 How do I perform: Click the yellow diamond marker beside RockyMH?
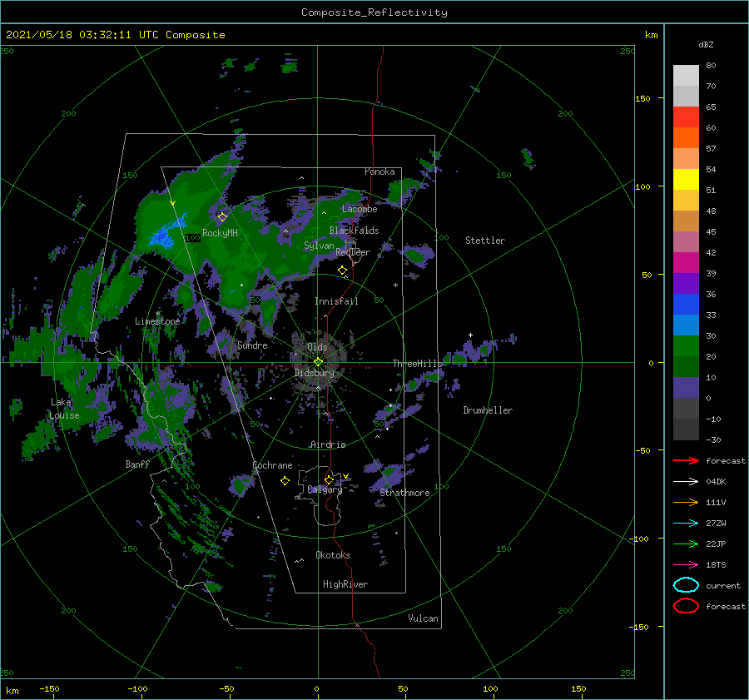coord(222,217)
